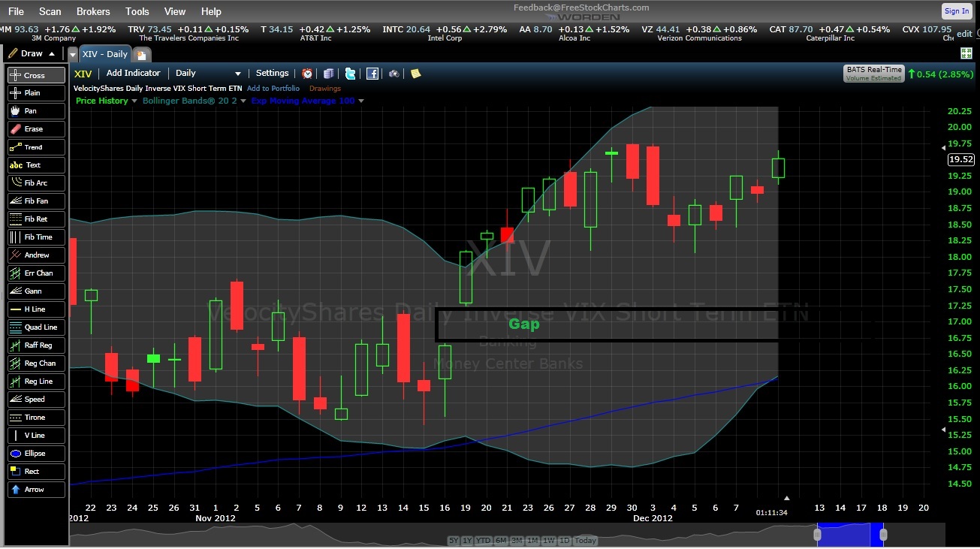The width and height of the screenshot is (980, 549).
Task: Open the Scan menu
Action: 50,11
